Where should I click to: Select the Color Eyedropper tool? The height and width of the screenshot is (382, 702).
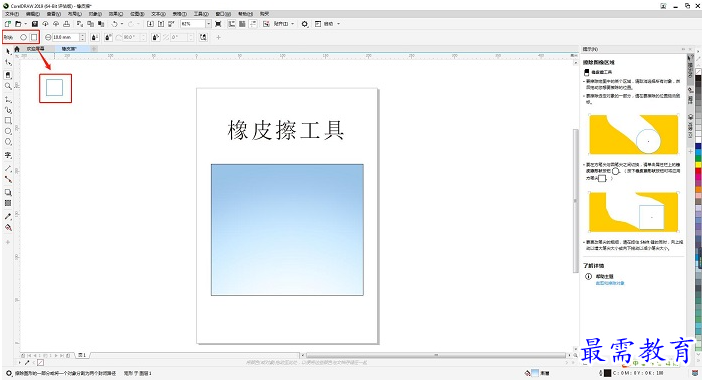click(x=8, y=216)
